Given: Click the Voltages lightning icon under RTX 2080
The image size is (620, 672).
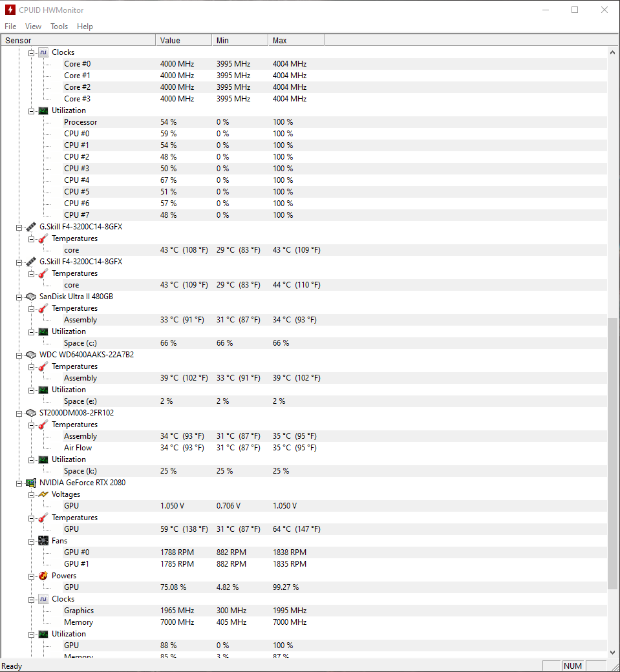Looking at the screenshot, I should click(43, 494).
